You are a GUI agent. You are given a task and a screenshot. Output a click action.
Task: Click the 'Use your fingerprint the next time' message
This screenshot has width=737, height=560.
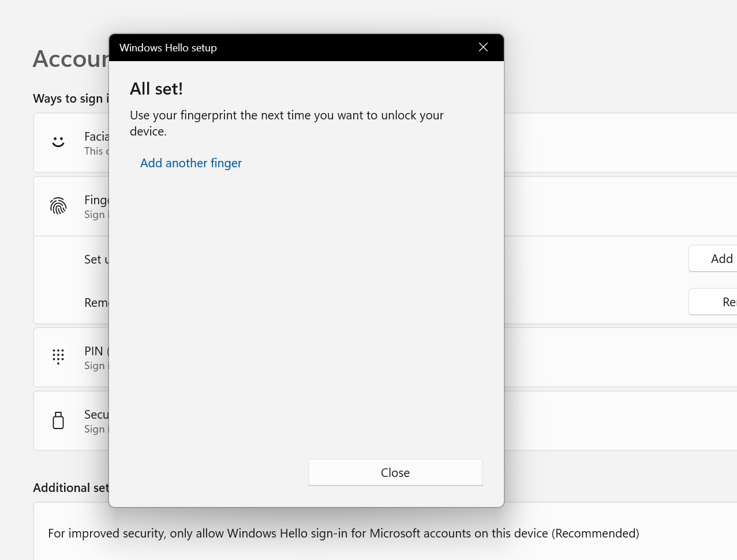tap(287, 123)
